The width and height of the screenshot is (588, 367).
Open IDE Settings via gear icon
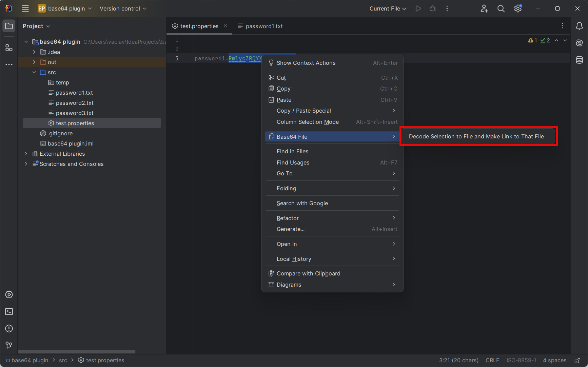[518, 8]
